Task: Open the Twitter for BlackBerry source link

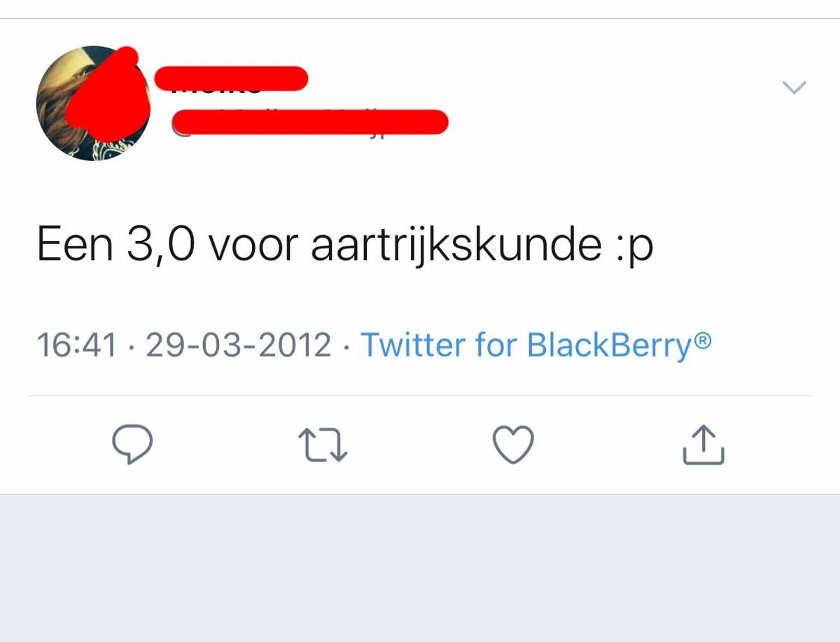Action: 535,344
